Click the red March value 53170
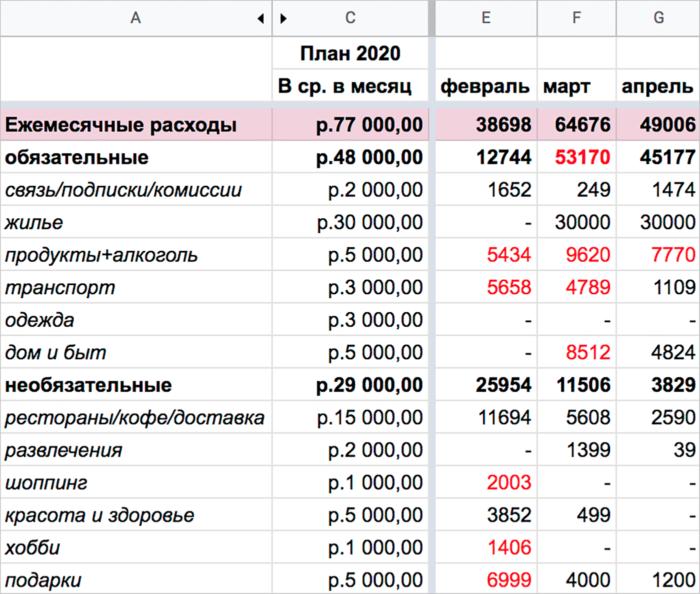The width and height of the screenshot is (700, 594). coord(582,157)
